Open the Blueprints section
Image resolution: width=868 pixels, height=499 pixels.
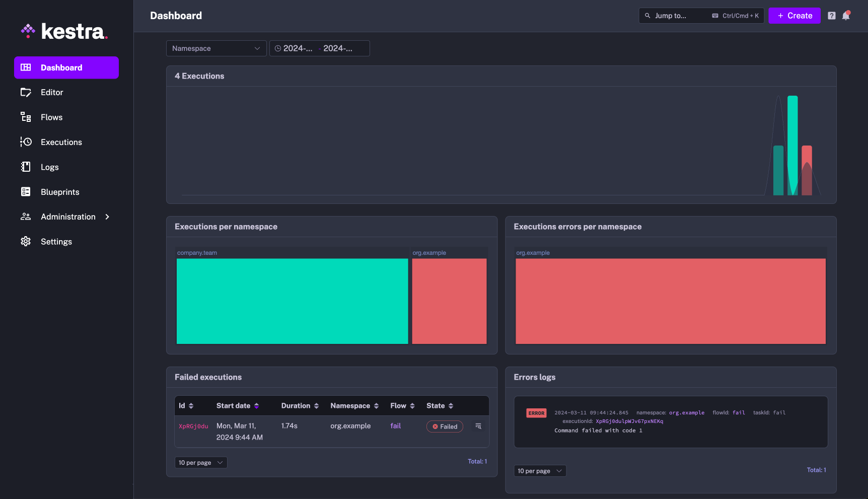[x=59, y=192]
